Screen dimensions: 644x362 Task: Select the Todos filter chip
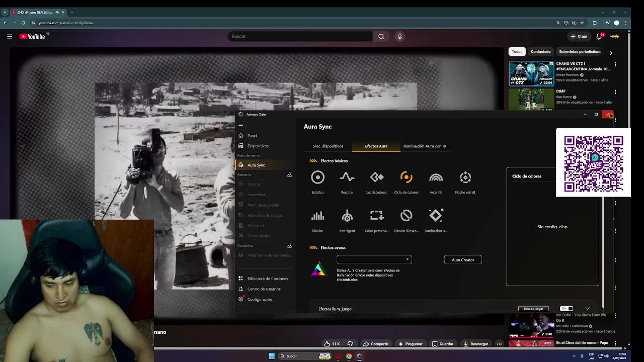click(517, 52)
